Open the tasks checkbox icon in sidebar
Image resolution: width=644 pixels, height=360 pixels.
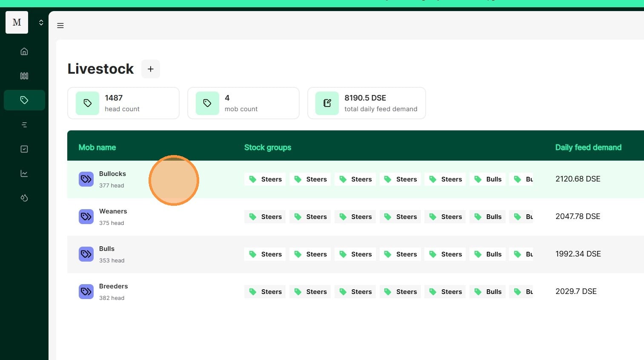(24, 149)
